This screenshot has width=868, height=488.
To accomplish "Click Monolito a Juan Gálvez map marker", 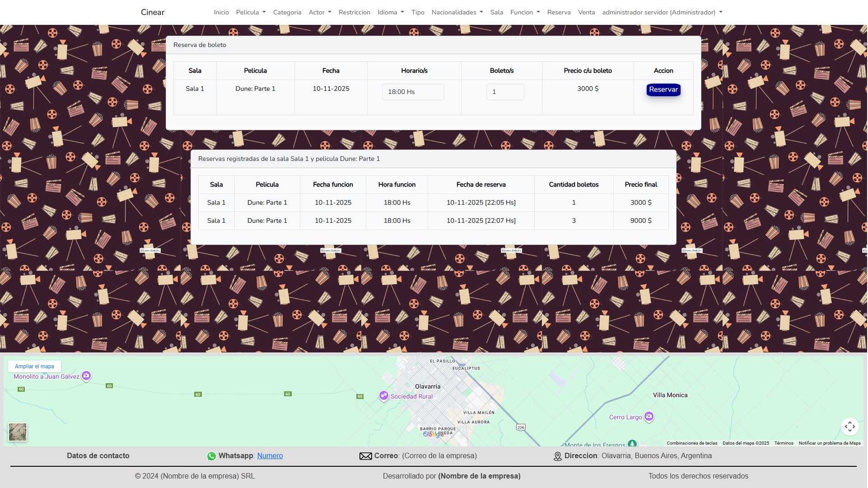I will tap(86, 376).
